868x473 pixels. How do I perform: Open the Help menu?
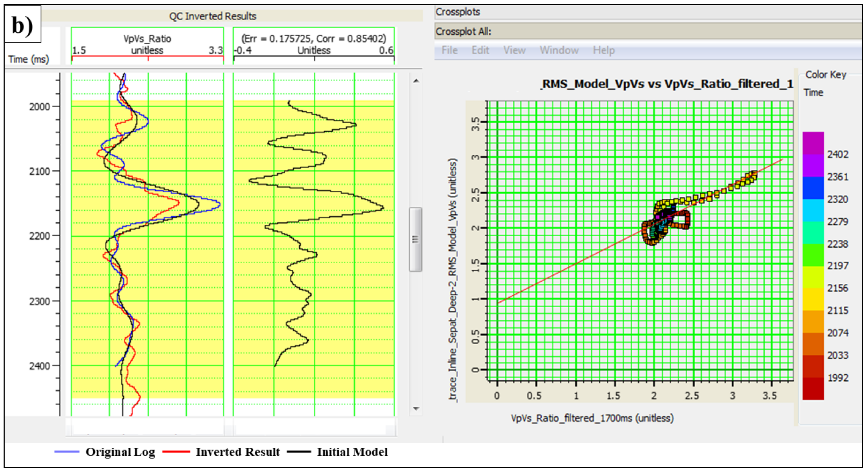[x=603, y=50]
